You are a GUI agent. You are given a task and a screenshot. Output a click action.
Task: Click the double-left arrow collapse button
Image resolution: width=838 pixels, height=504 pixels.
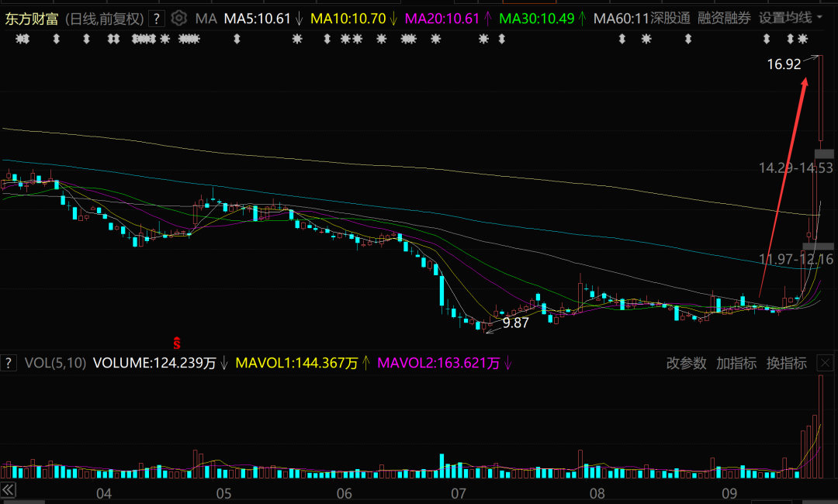[x=8, y=489]
